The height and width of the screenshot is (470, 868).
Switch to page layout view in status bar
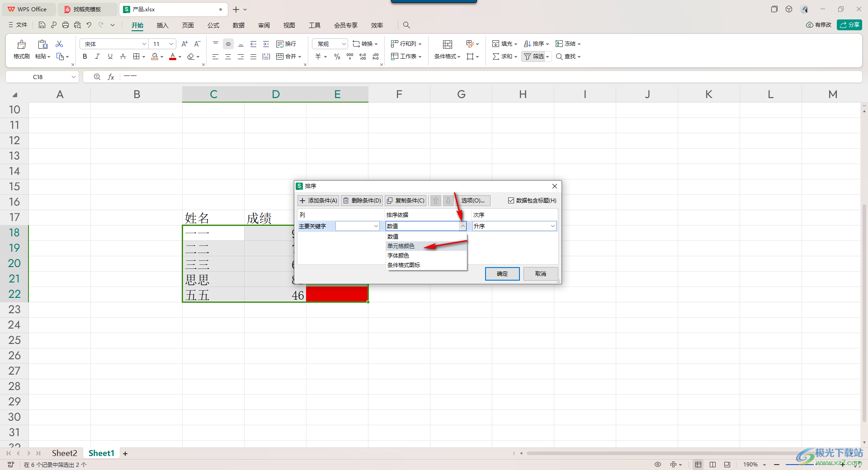tap(713, 464)
